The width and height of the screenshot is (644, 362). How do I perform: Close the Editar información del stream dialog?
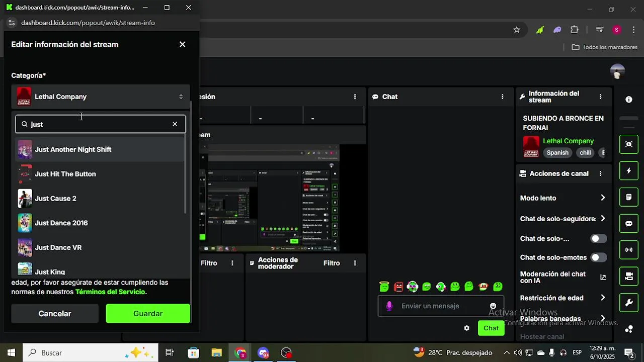[182, 44]
